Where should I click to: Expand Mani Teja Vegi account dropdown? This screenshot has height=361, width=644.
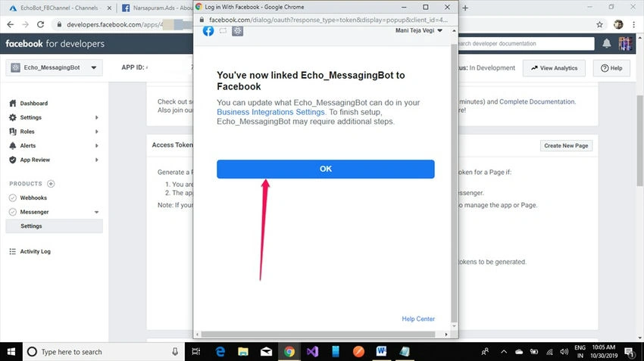[x=418, y=30]
